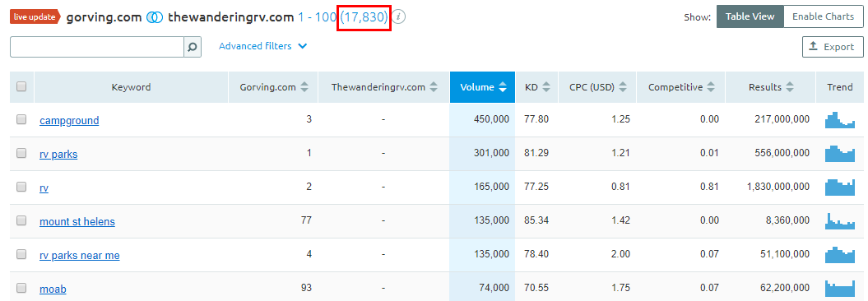The height and width of the screenshot is (301, 868).
Task: Sort by Gorving.com position column
Action: pyautogui.click(x=273, y=87)
